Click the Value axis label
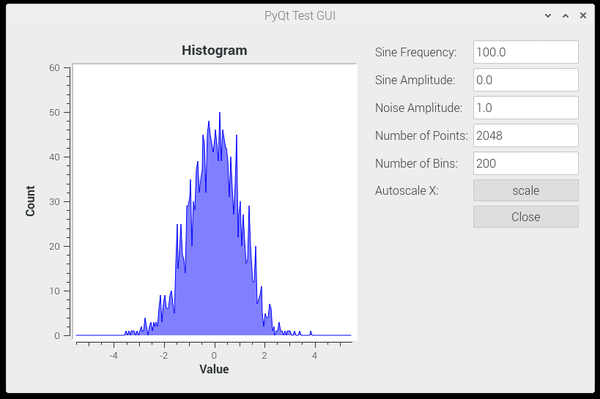This screenshot has width=600, height=399. tap(214, 369)
